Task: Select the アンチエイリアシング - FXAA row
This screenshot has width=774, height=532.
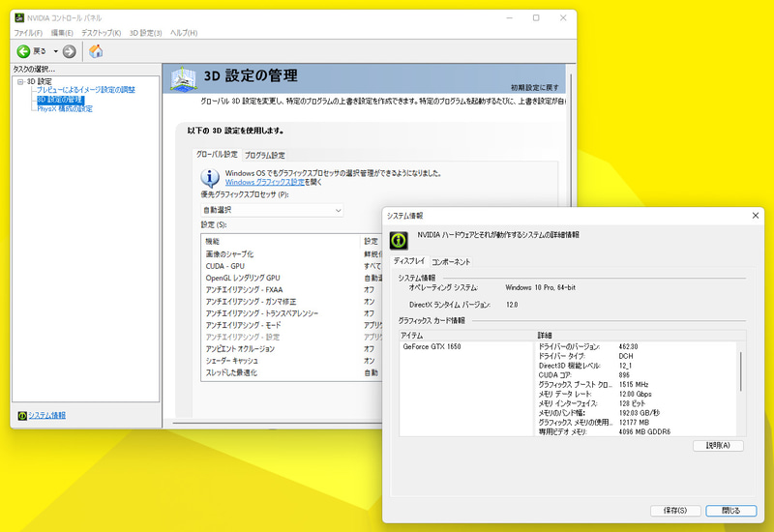Action: 292,289
